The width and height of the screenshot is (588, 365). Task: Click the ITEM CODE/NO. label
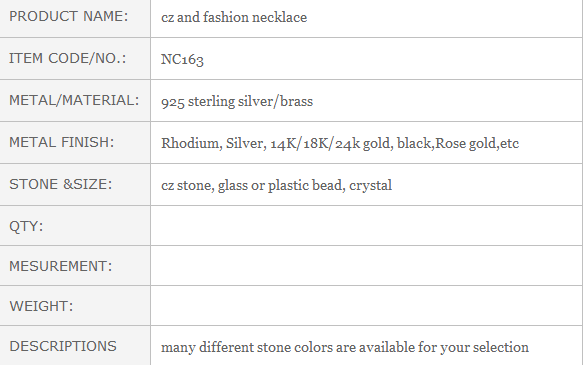[x=68, y=59]
